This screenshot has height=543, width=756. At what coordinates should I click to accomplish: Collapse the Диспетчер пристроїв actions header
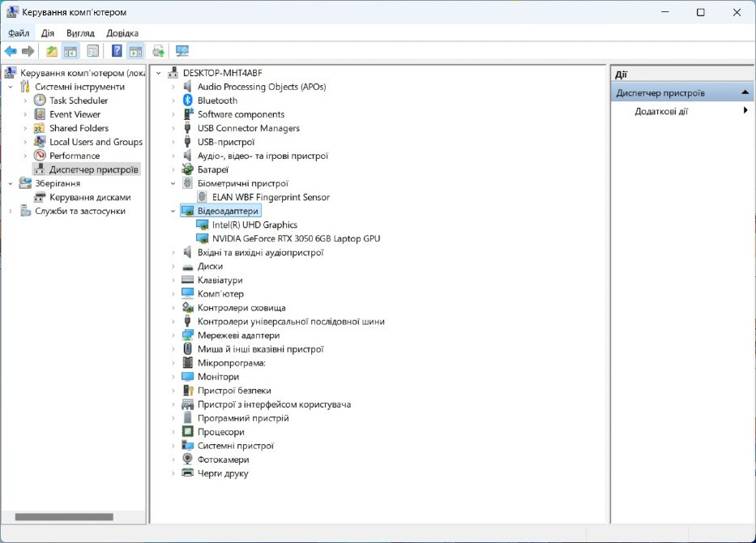pos(745,92)
